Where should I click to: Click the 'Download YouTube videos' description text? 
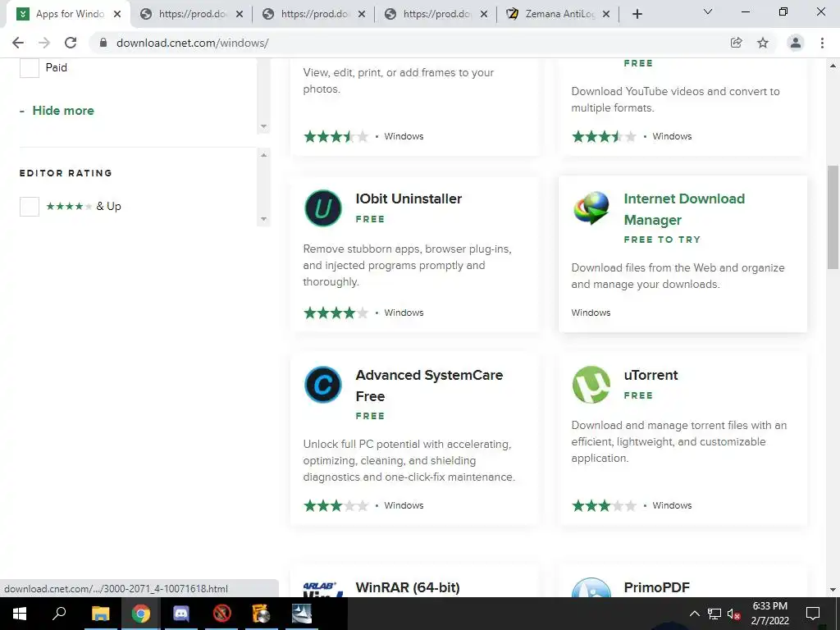pyautogui.click(x=675, y=99)
